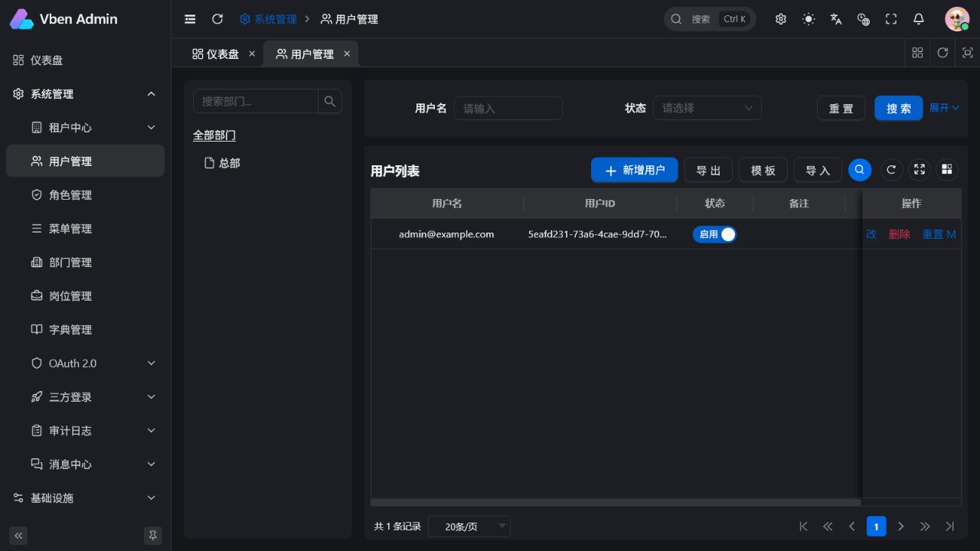Click the 搜索 button
Image resolution: width=980 pixels, height=551 pixels.
pos(899,108)
